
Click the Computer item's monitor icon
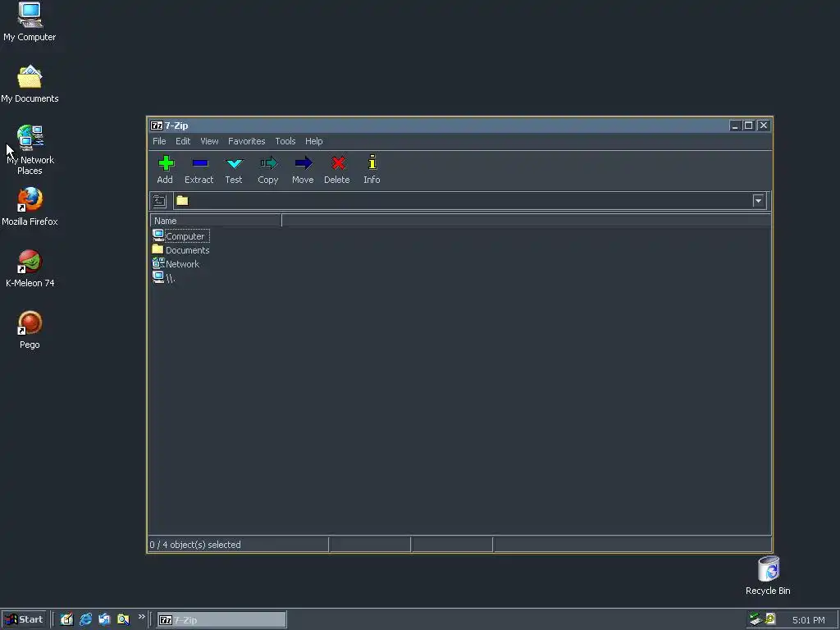(x=158, y=235)
